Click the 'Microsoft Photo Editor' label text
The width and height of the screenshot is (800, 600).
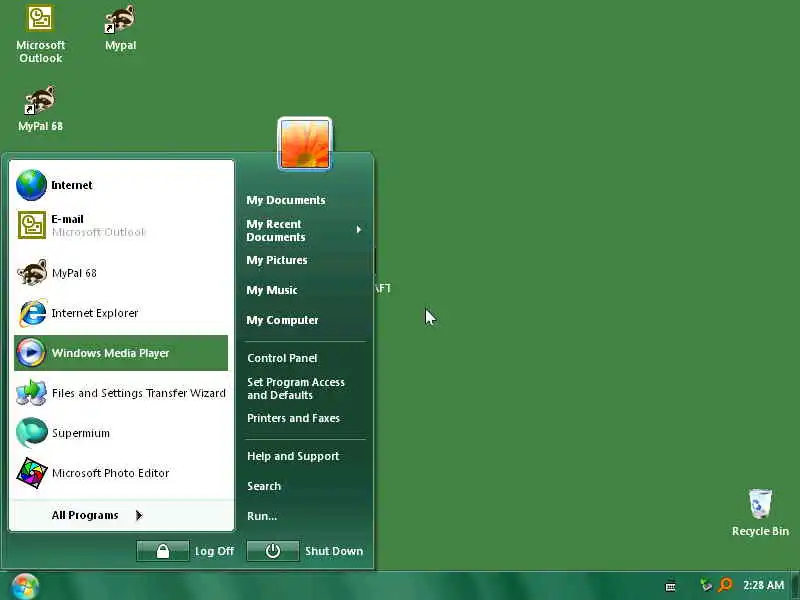[110, 473]
